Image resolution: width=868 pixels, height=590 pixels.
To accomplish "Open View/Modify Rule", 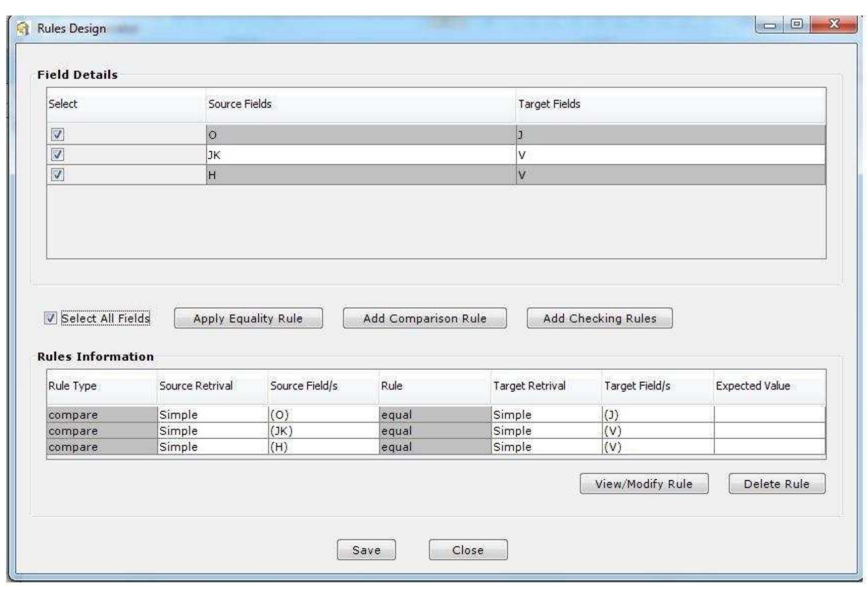I will [644, 484].
